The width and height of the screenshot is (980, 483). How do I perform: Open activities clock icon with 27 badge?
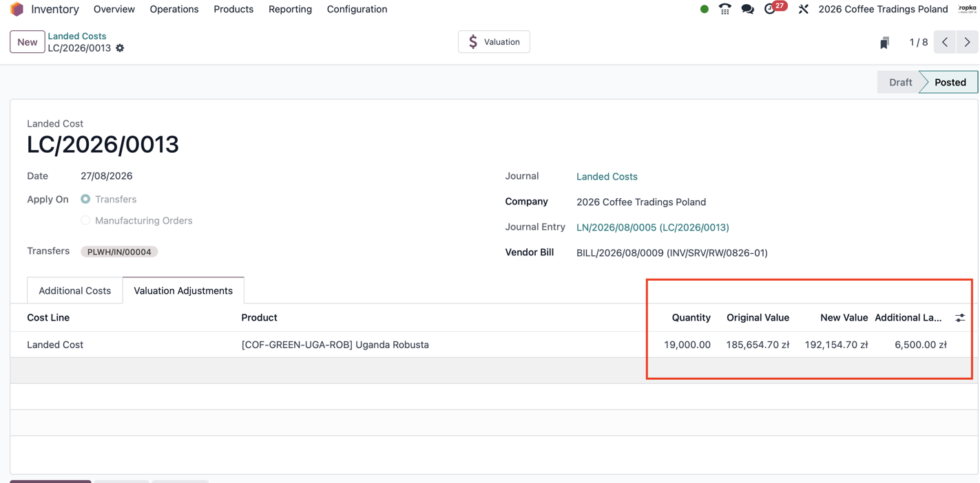click(775, 8)
